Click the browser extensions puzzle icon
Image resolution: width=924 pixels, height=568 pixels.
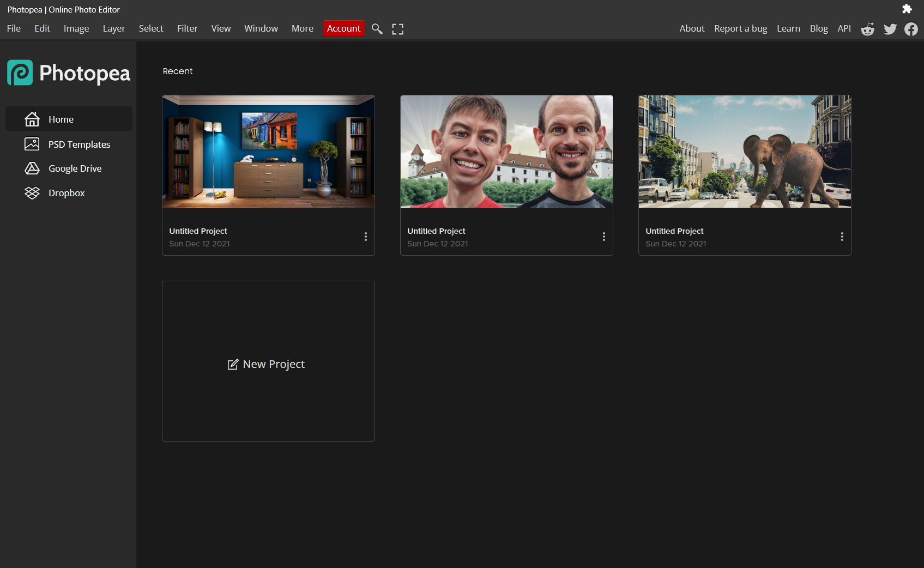coord(907,9)
